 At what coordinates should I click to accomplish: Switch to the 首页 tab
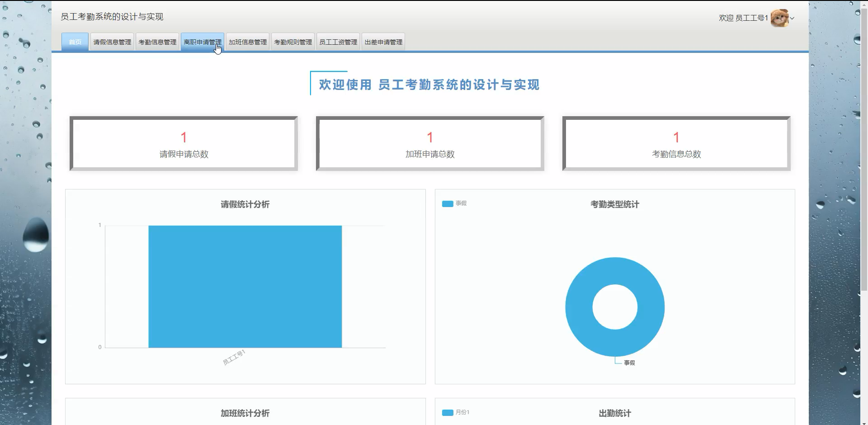(x=74, y=42)
